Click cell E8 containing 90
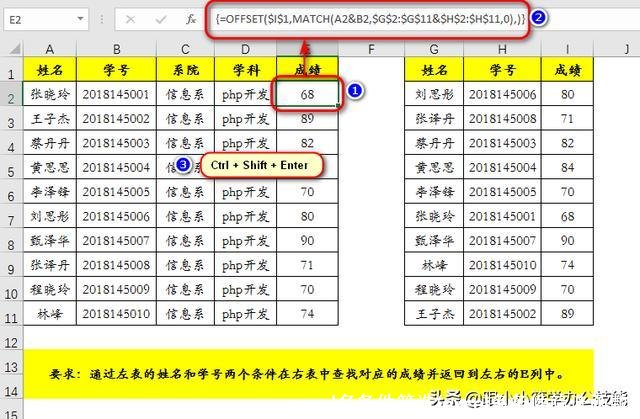 tap(307, 240)
